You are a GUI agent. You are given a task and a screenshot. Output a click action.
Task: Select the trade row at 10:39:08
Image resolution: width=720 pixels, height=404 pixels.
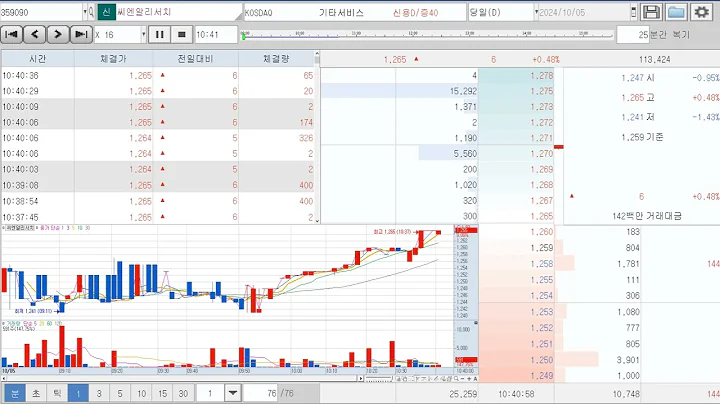tap(158, 185)
